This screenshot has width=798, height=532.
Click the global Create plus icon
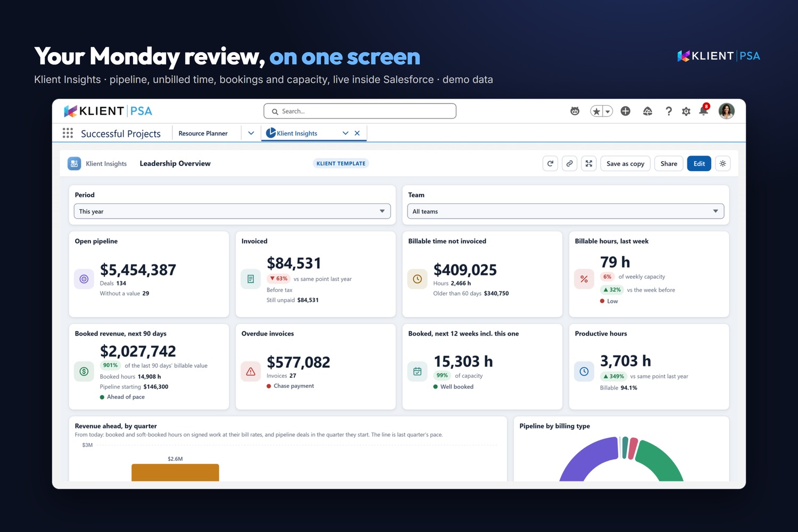(626, 111)
